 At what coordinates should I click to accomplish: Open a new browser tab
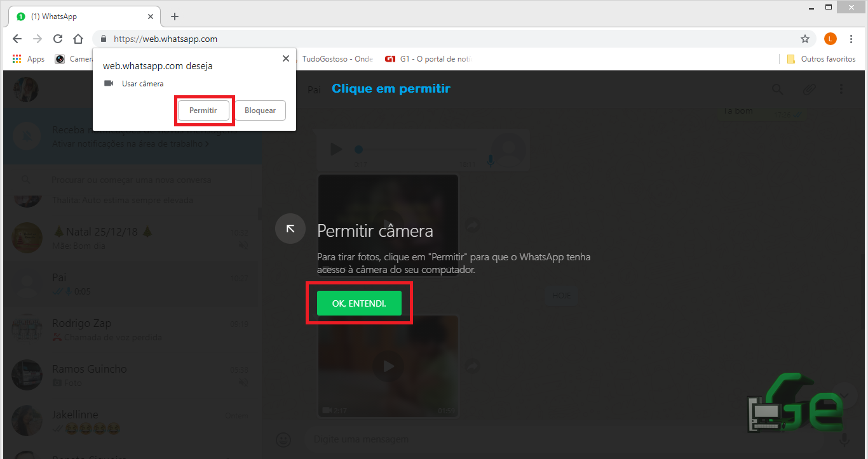point(175,17)
